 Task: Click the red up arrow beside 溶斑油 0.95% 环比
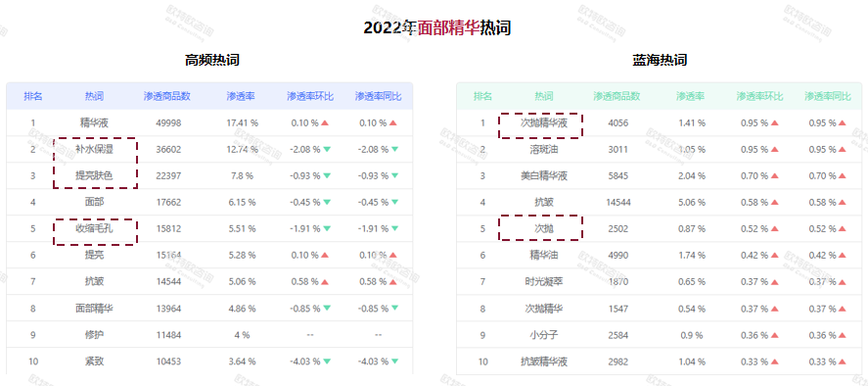(774, 150)
